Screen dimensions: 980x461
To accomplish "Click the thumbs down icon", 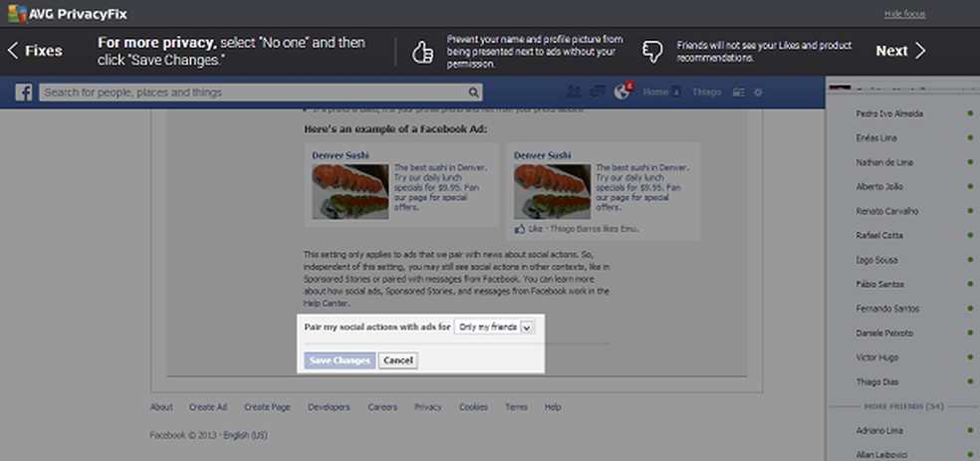I will (x=652, y=52).
